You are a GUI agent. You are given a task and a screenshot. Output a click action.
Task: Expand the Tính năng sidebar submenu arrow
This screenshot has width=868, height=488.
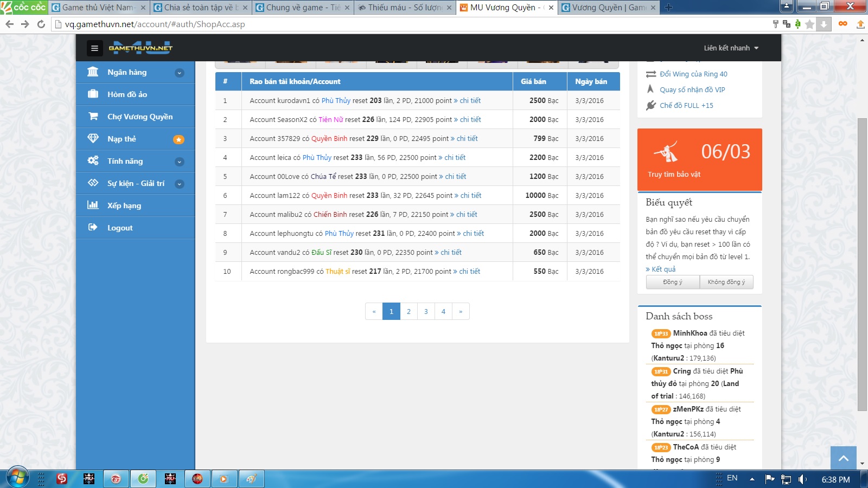tap(180, 162)
